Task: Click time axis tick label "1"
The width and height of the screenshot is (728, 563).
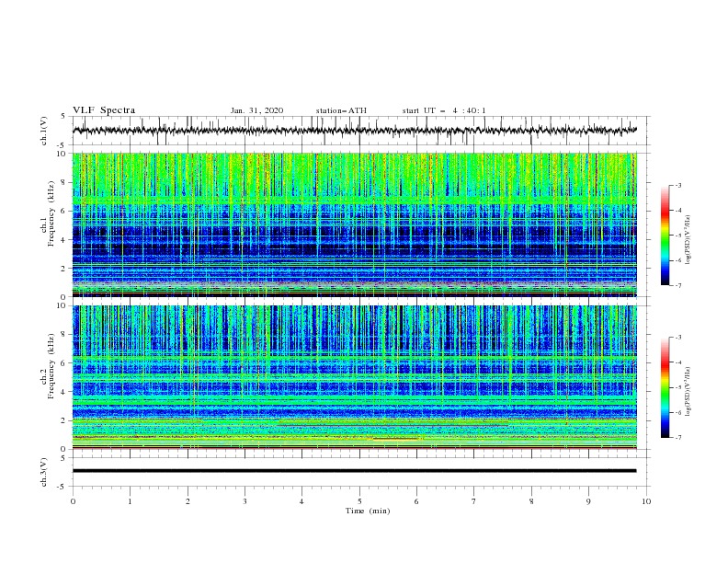Action: [x=130, y=501]
